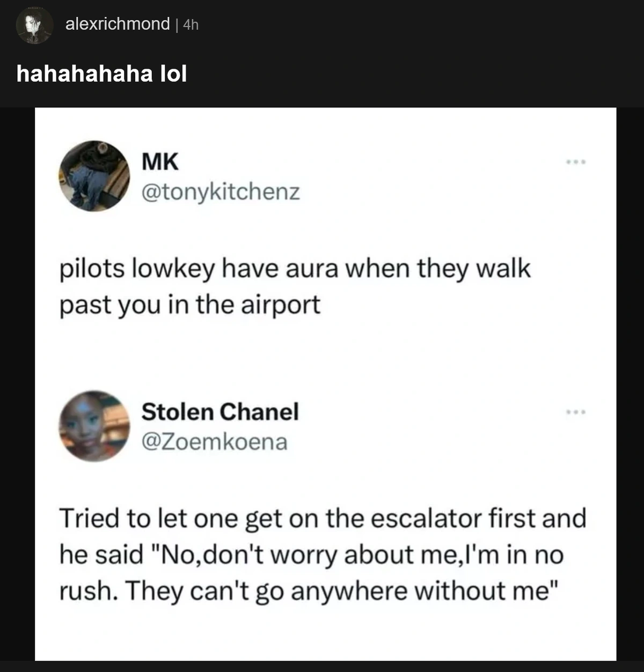644x672 pixels.
Task: Click alexrichmond's profile avatar
Action: tap(34, 26)
